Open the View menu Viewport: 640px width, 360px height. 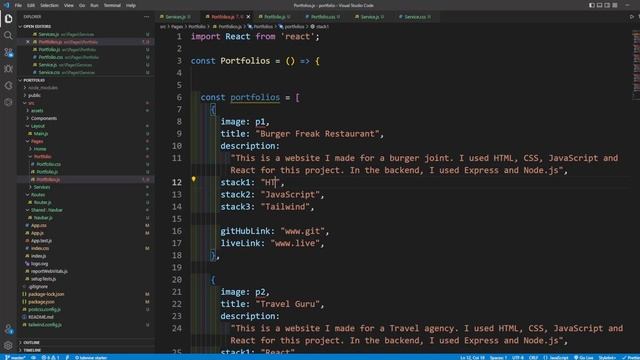click(69, 5)
